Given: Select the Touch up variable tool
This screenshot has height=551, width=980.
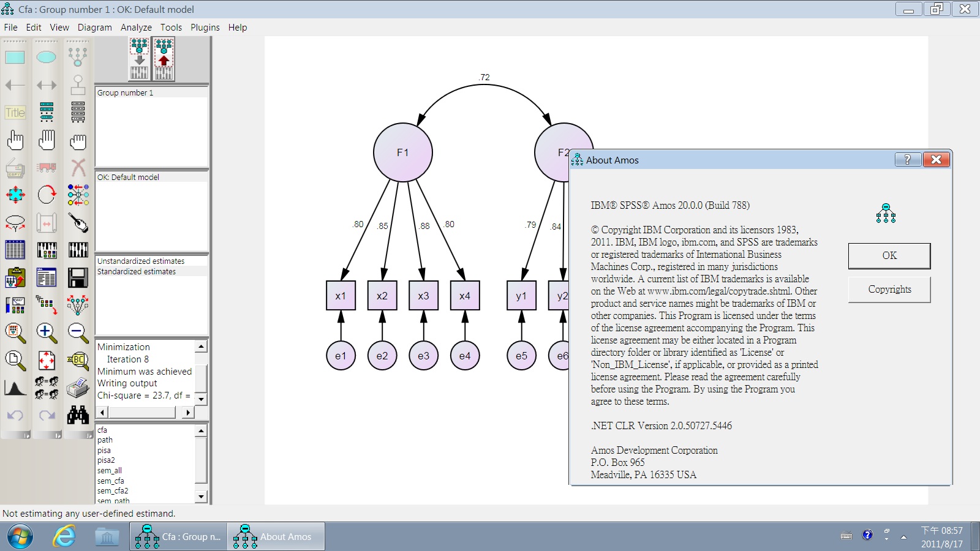Looking at the screenshot, I should [78, 223].
